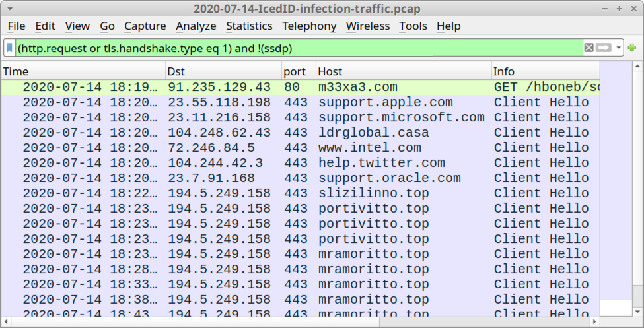The height and width of the screenshot is (328, 644).
Task: Select the ldrglobal.casa Client Hello row
Action: click(301, 133)
